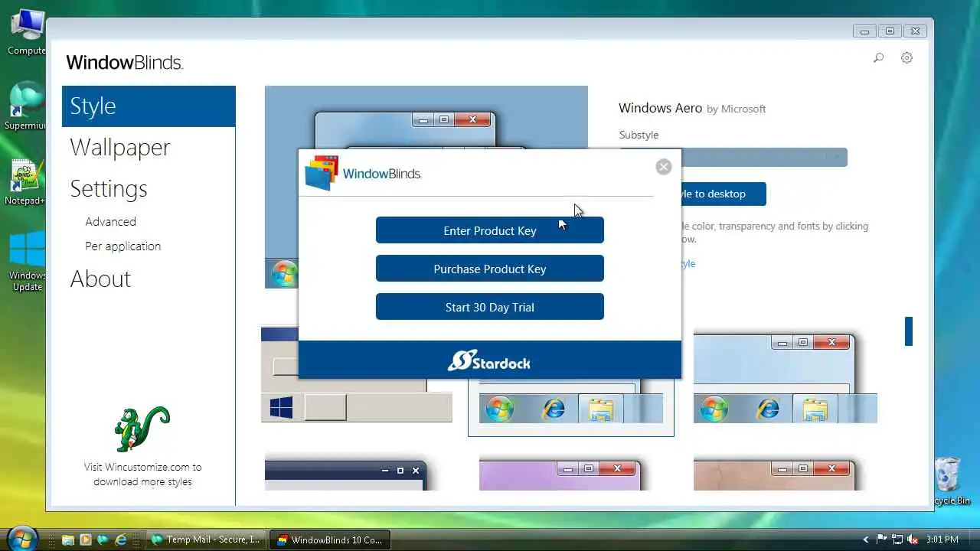Viewport: 980px width, 551px height.
Task: Open the Wallpaper section in sidebar
Action: click(120, 147)
